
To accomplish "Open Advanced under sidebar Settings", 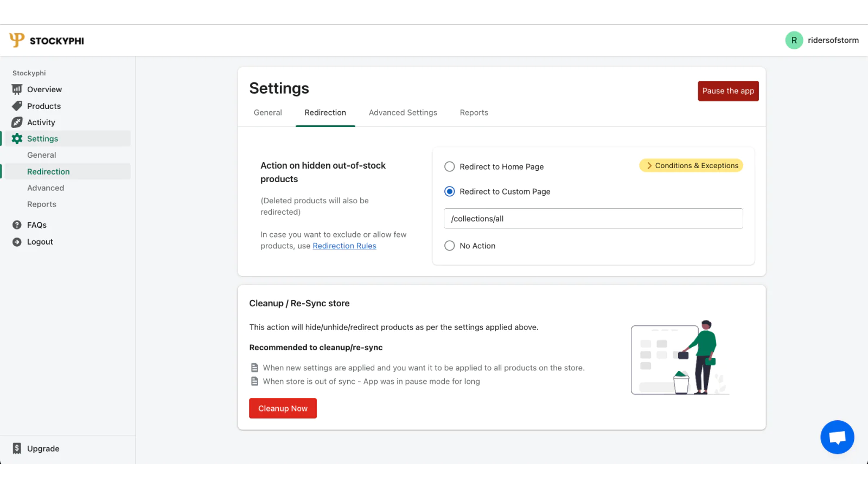I will pos(46,188).
